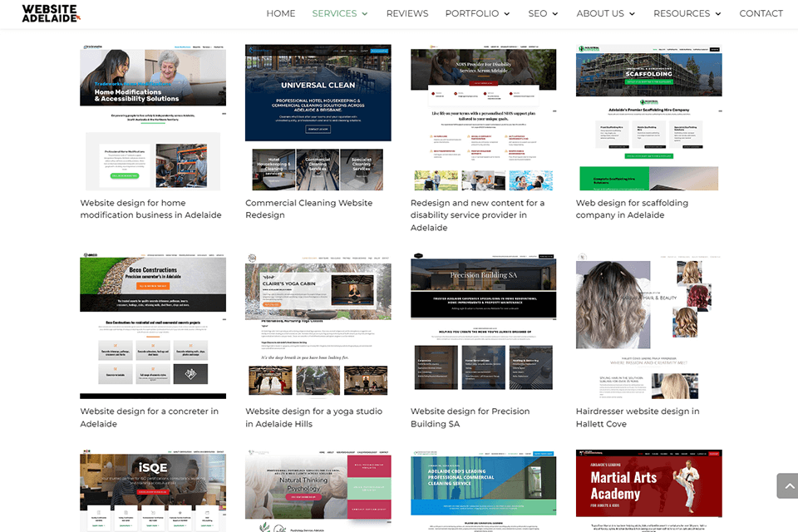
Task: Expand the Portfolio dropdown chevron
Action: [506, 14]
